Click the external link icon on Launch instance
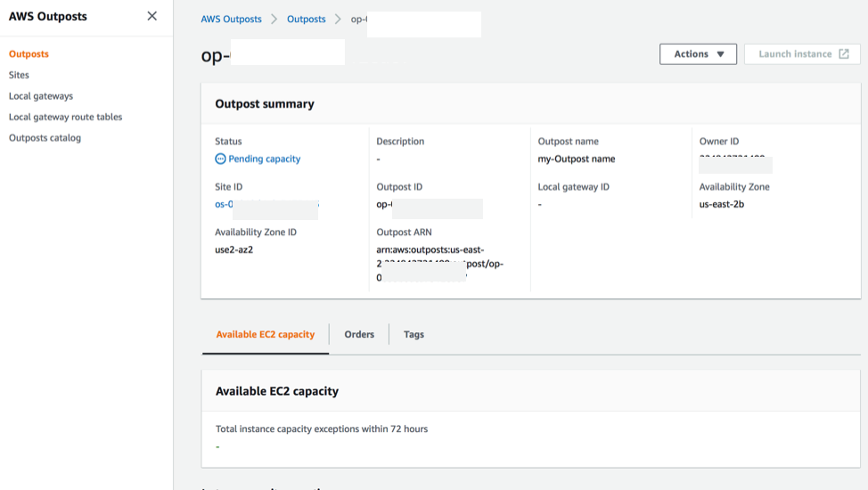This screenshot has height=490, width=868. click(844, 53)
